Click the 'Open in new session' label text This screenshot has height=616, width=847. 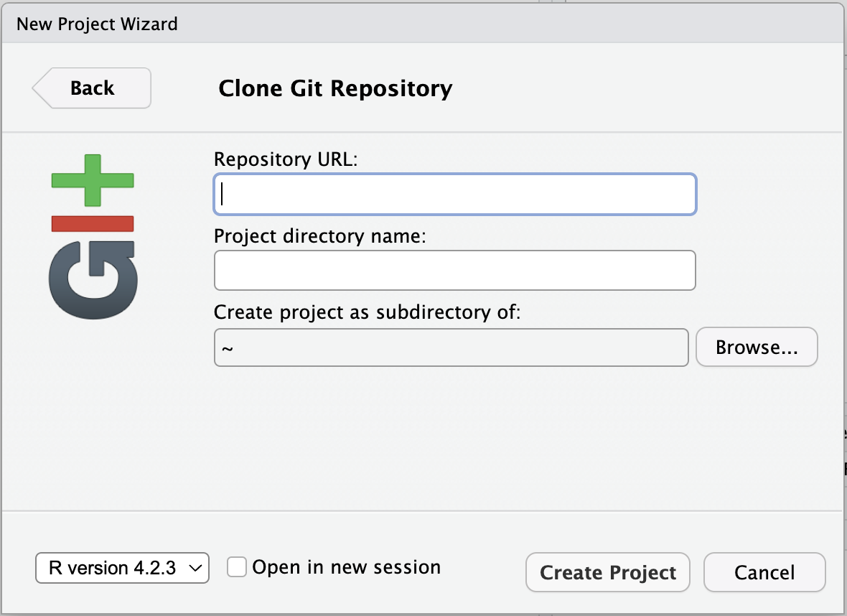pyautogui.click(x=347, y=567)
